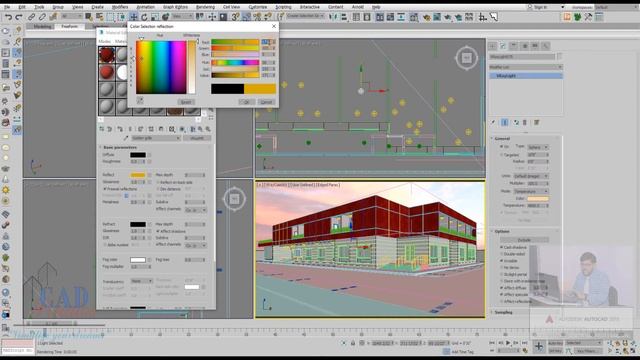The image size is (640, 360).
Task: Switch to the Freeform ribbon tab
Action: [x=69, y=27]
